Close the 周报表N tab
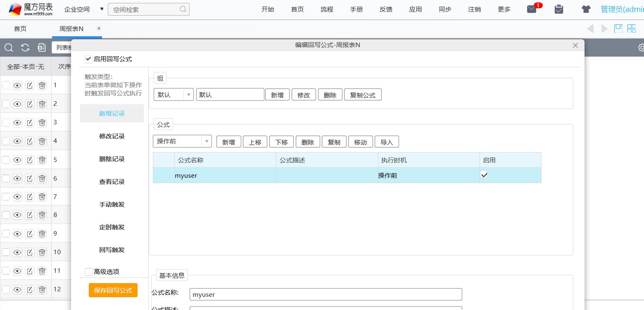 coord(99,28)
